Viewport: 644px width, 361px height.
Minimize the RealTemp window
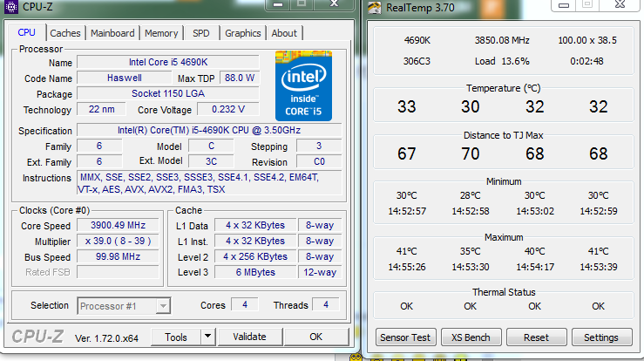click(564, 5)
